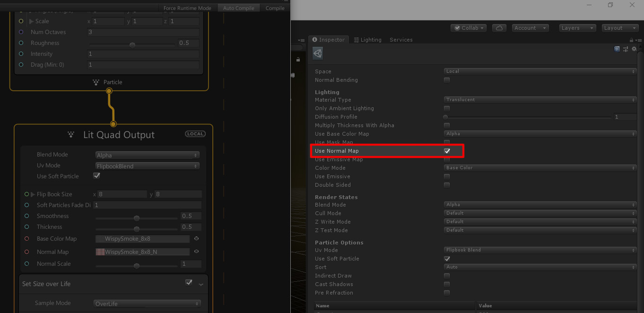644x313 pixels.
Task: Enable the Cast Shadows checkbox
Action: (447, 284)
